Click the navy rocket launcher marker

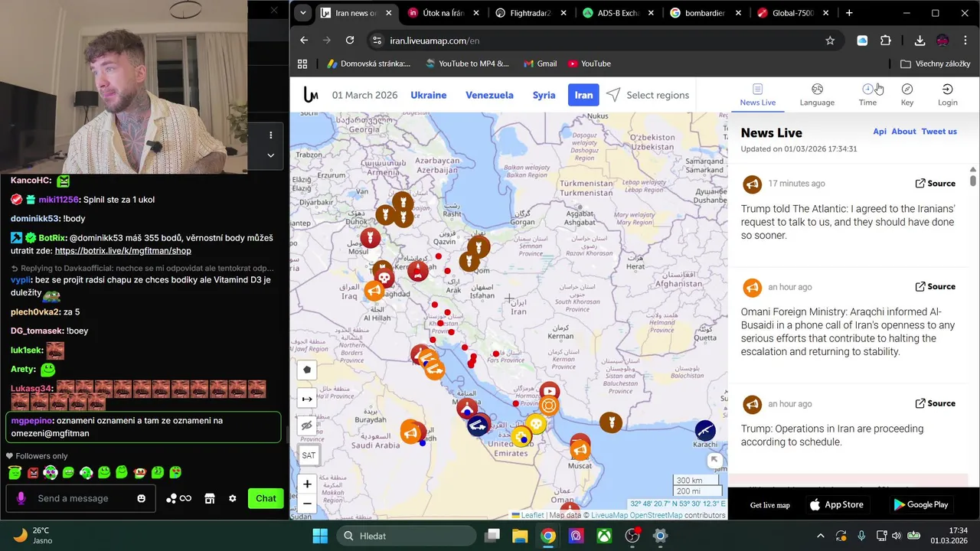[x=479, y=425]
